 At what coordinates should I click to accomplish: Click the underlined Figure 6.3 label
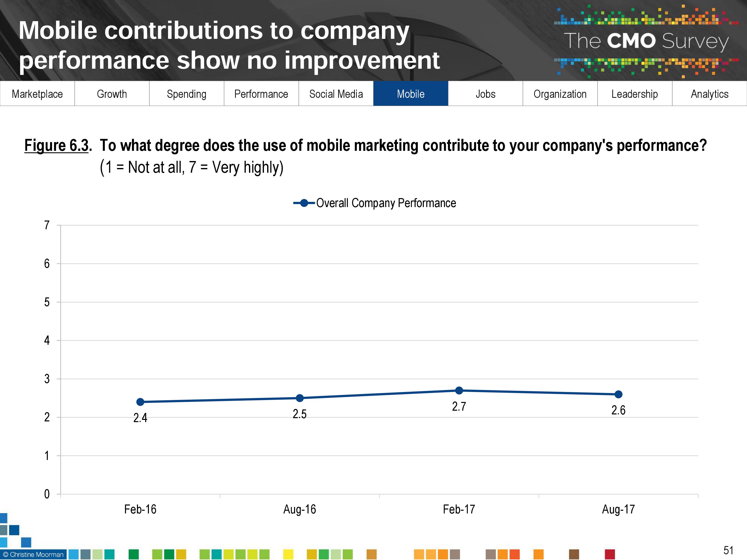coord(56,146)
